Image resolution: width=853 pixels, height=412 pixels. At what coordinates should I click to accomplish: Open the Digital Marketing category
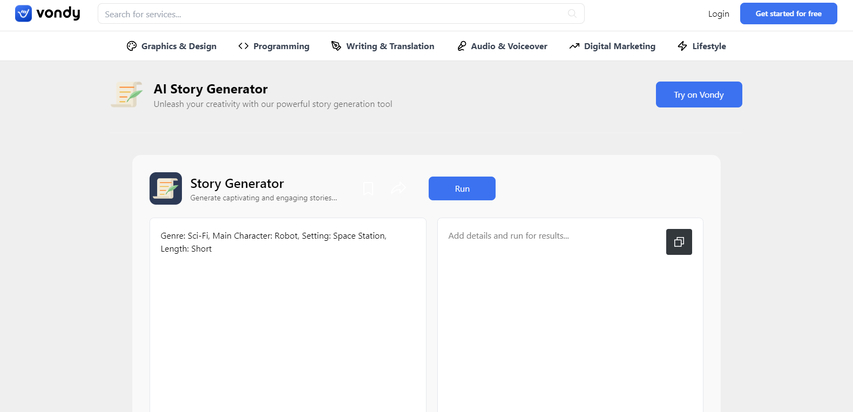click(x=612, y=46)
